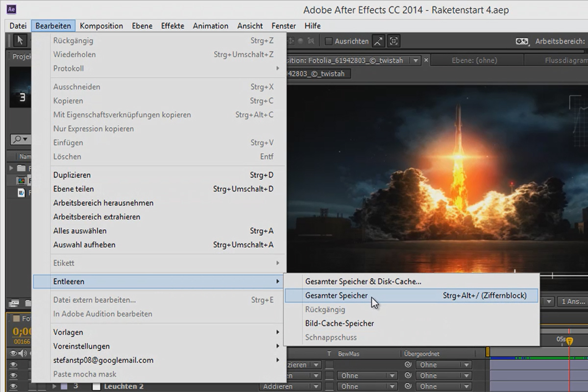Click the timeline current timecode display
The height and width of the screenshot is (392, 588).
pos(22,332)
